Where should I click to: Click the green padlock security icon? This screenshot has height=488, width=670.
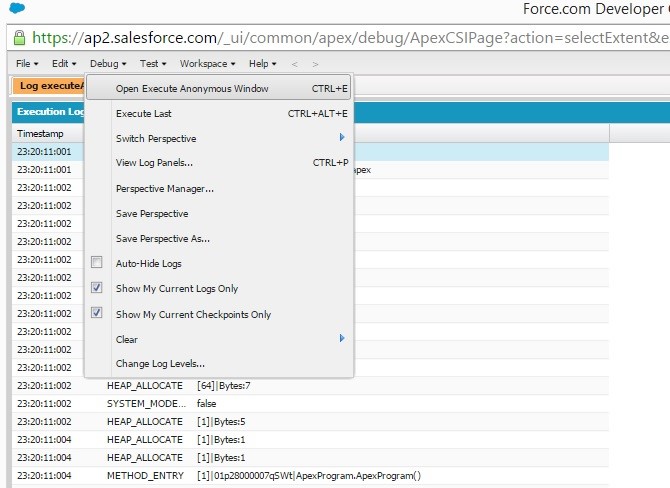click(x=19, y=38)
